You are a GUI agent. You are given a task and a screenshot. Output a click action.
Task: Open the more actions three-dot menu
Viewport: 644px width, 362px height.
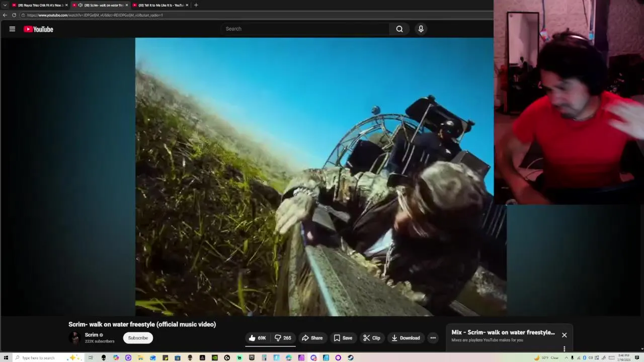(433, 338)
